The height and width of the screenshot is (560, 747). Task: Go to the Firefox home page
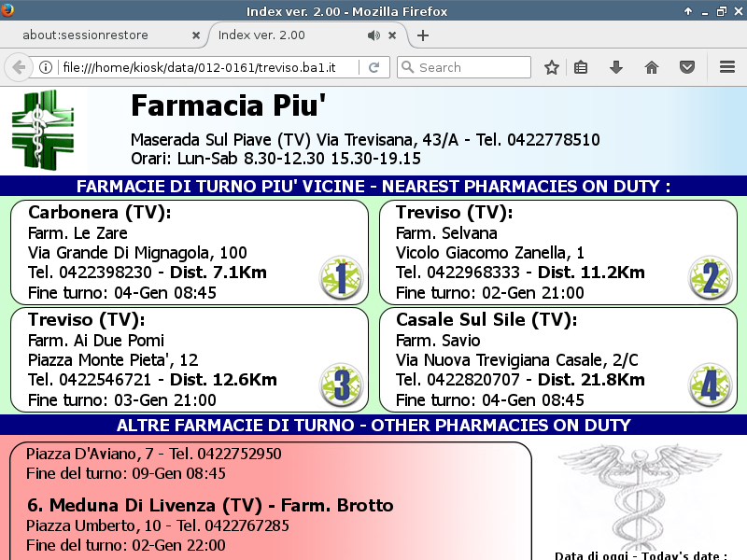pos(652,67)
